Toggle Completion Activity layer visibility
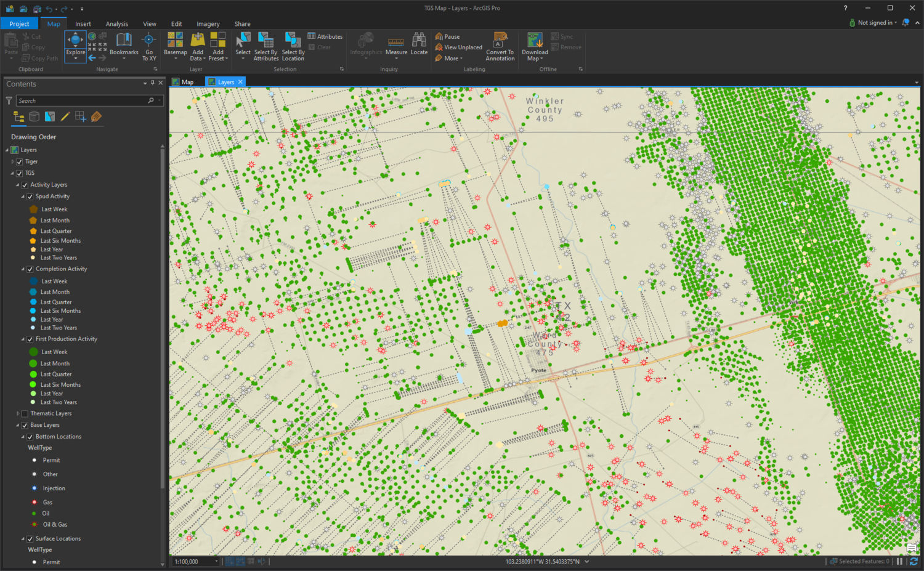Viewport: 924px width, 571px height. tap(30, 269)
